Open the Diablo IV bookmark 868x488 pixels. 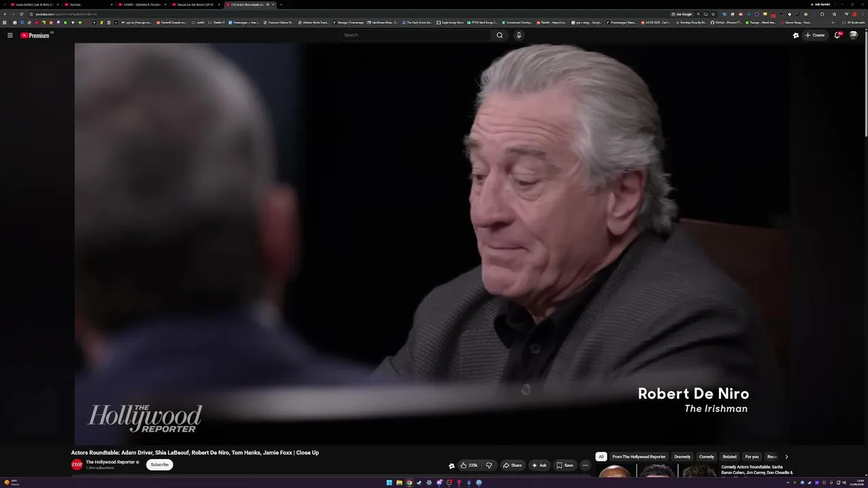217,22
